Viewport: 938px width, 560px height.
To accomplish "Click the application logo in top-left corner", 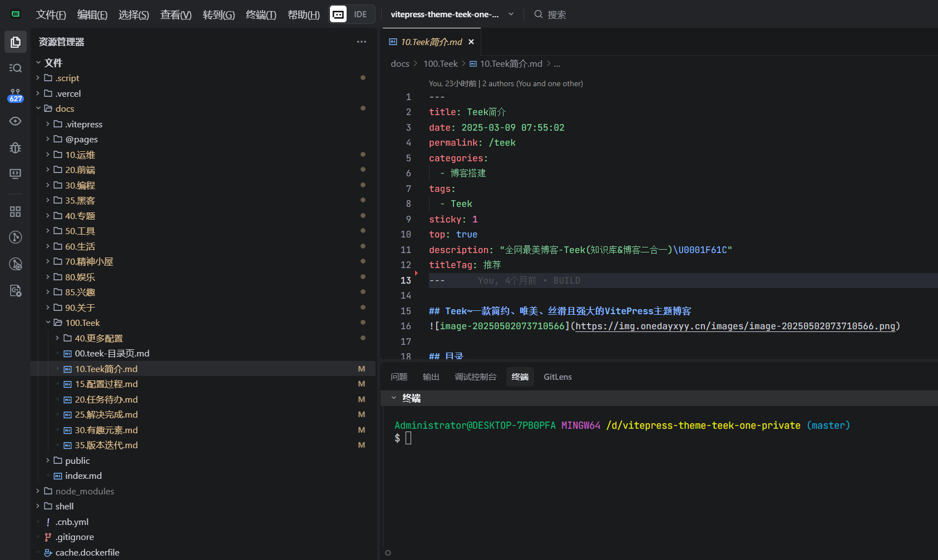I will point(16,14).
